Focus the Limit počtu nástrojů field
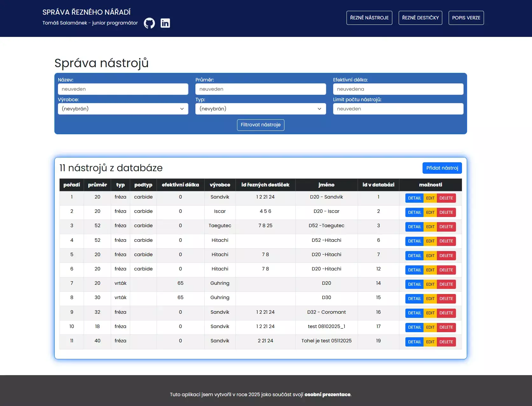Screen dimensions: 532x406 click(398, 109)
